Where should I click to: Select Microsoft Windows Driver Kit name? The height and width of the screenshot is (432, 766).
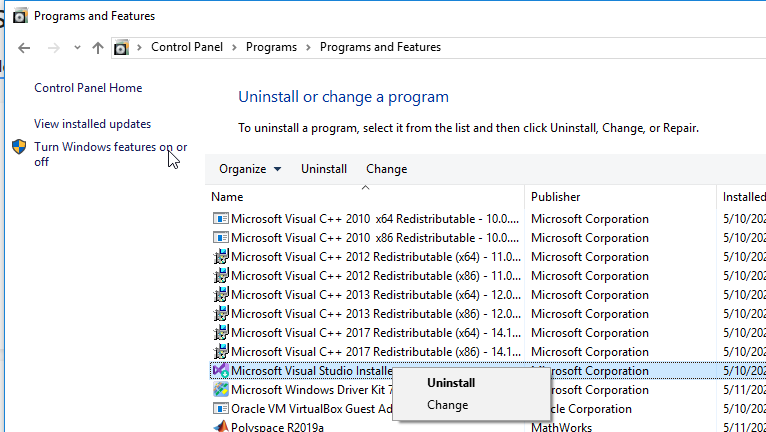pyautogui.click(x=312, y=390)
